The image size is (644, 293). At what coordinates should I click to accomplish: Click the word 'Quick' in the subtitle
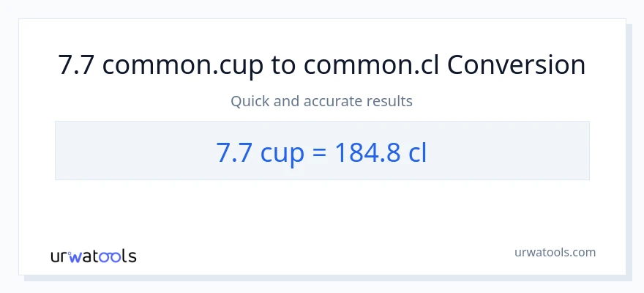(x=249, y=101)
